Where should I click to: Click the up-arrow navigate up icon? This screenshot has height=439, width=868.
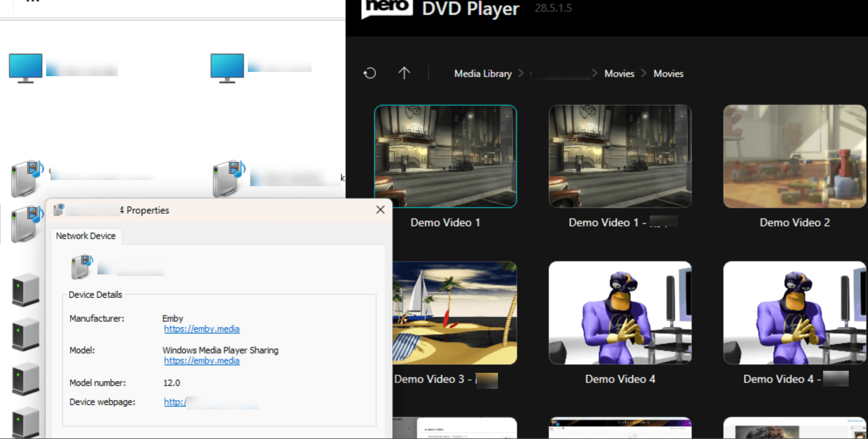coord(404,73)
